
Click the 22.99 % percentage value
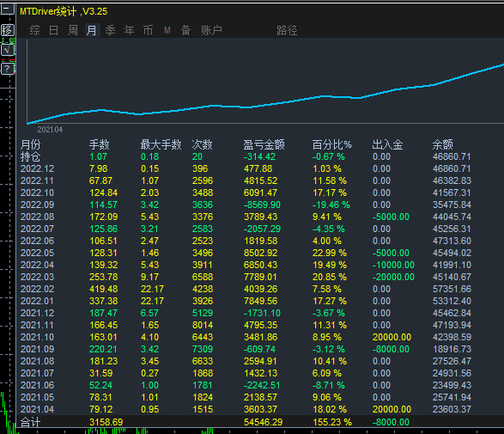330,253
